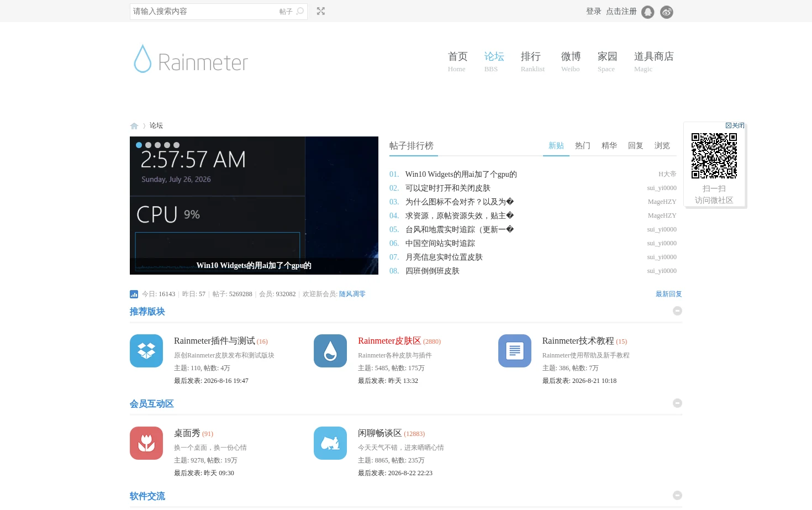Open post 求资源，原帖资源失效
Viewport: 812px width, 510px height.
pos(460,216)
